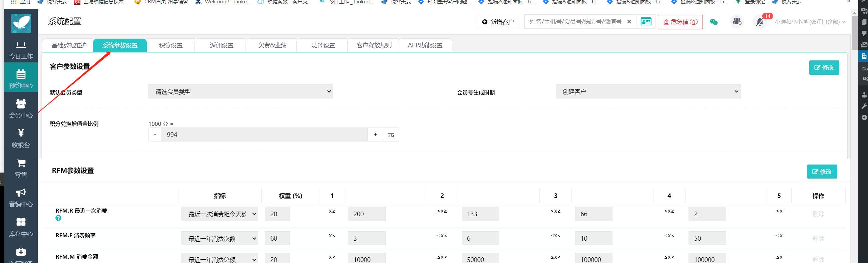The width and height of the screenshot is (868, 263).
Task: Open 最近一年消费次数 indicator dropdown
Action: pos(220,238)
